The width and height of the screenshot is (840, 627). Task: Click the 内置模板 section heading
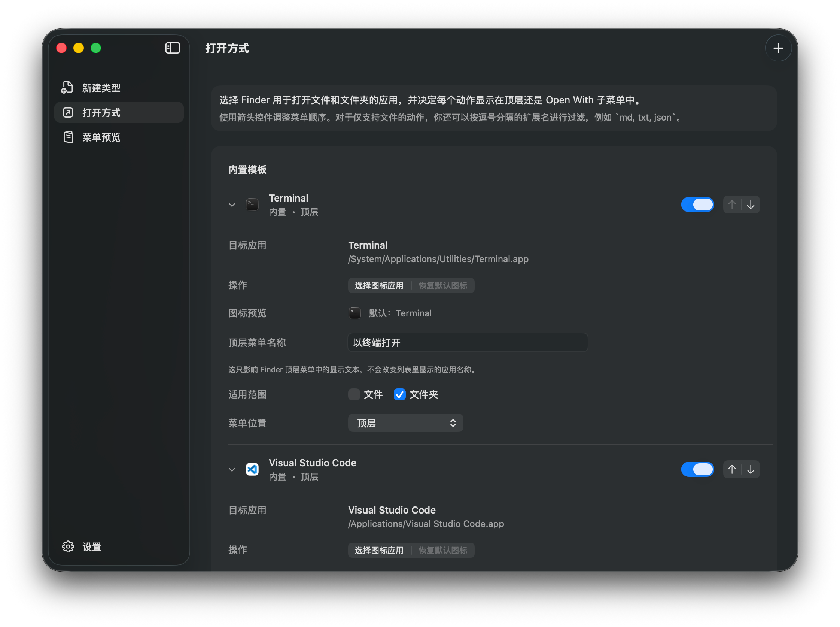click(x=247, y=169)
